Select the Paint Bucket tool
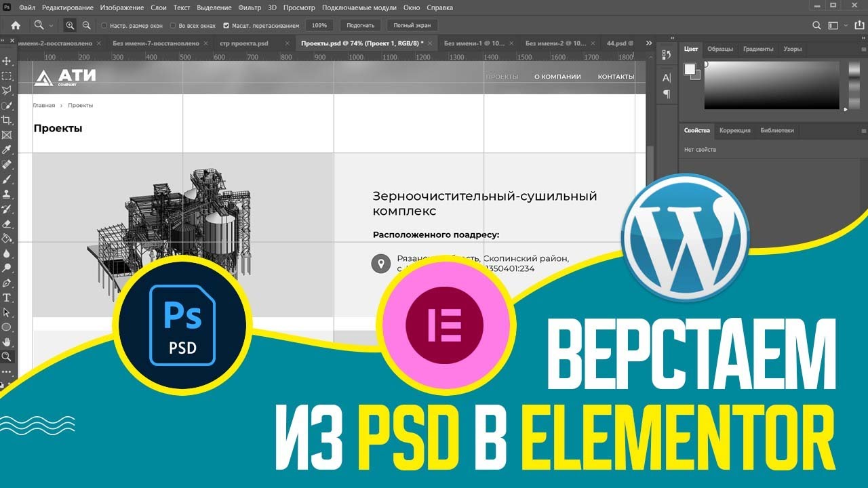 point(7,239)
